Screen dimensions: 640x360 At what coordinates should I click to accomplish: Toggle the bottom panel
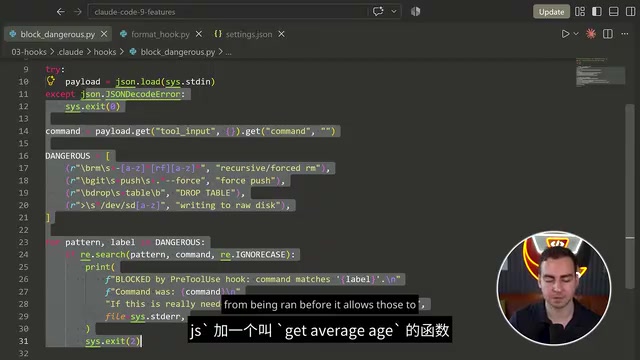pos(613,11)
